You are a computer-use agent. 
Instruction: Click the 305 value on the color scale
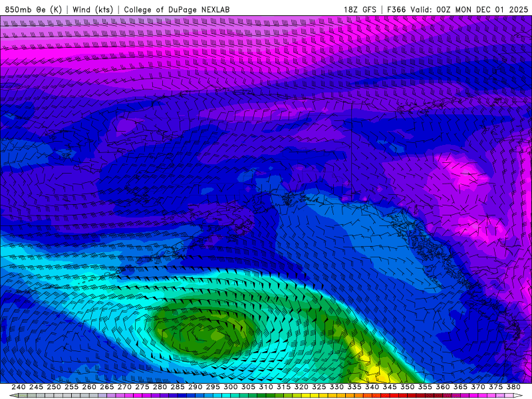[248, 387]
